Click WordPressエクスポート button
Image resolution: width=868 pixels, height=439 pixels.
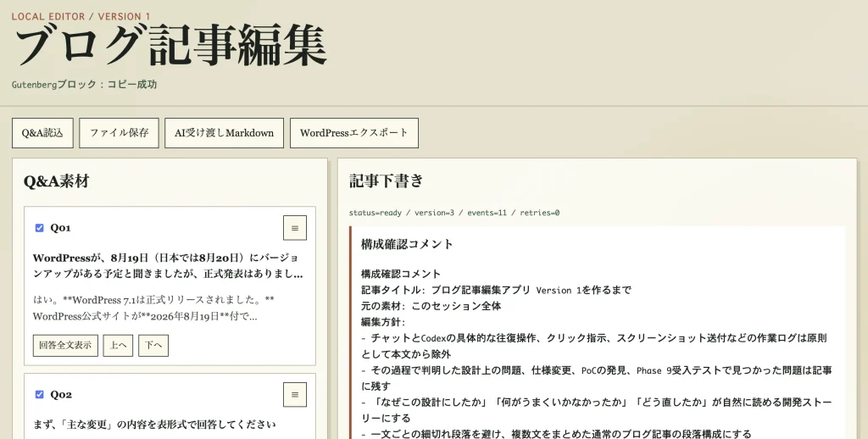click(x=354, y=133)
